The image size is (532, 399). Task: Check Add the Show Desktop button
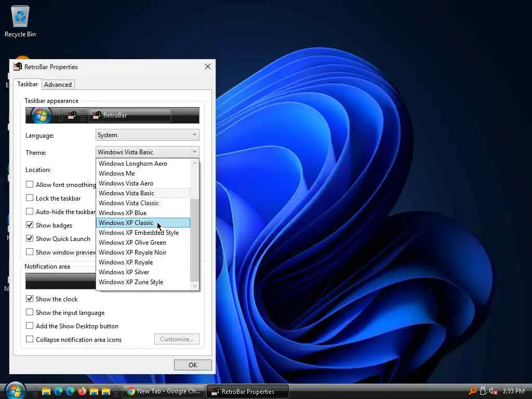tap(30, 326)
